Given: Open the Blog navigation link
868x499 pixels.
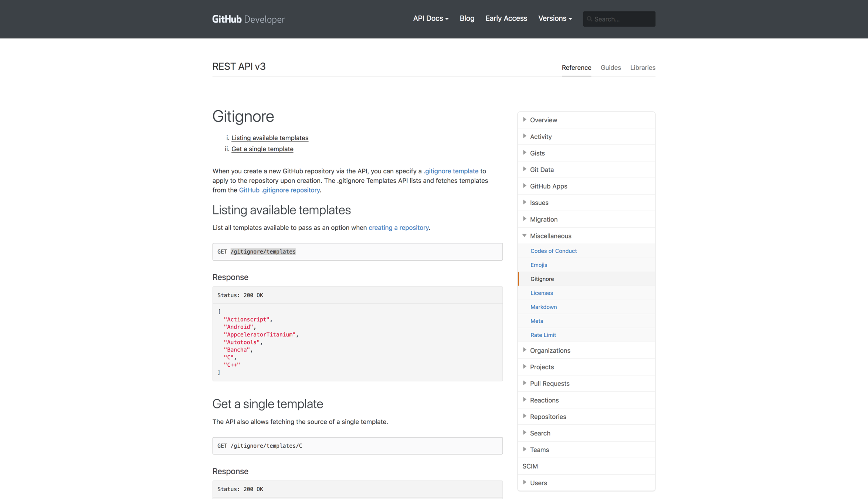Looking at the screenshot, I should click(467, 18).
